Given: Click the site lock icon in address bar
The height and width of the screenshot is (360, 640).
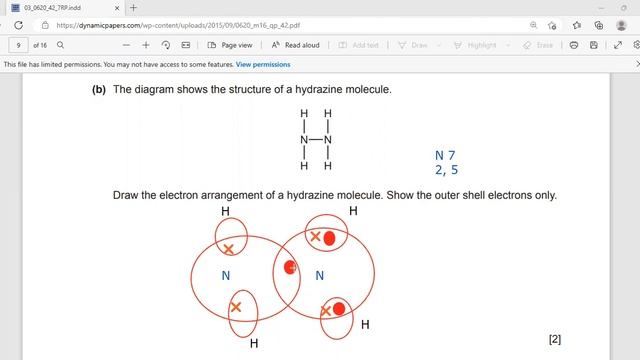Looking at the screenshot, I should pyautogui.click(x=45, y=25).
